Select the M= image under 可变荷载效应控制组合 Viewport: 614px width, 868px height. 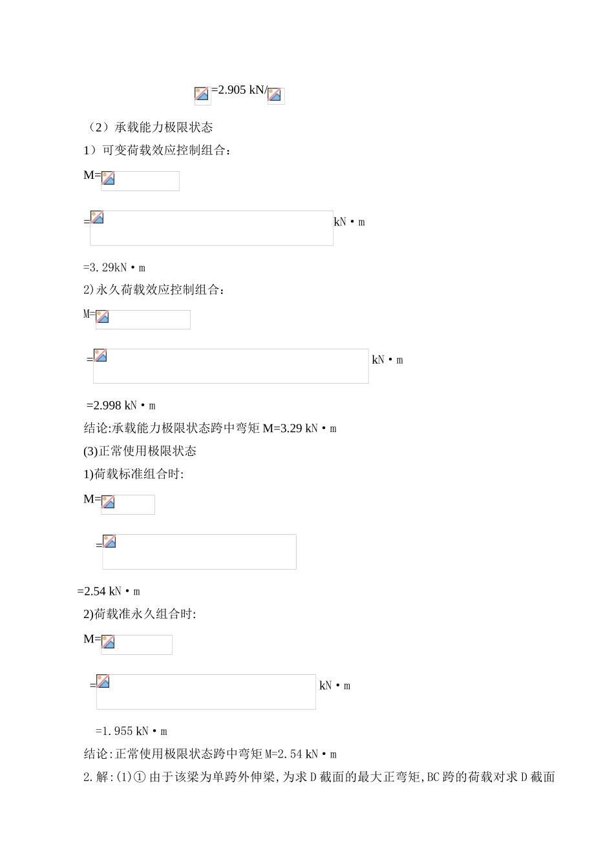click(140, 181)
